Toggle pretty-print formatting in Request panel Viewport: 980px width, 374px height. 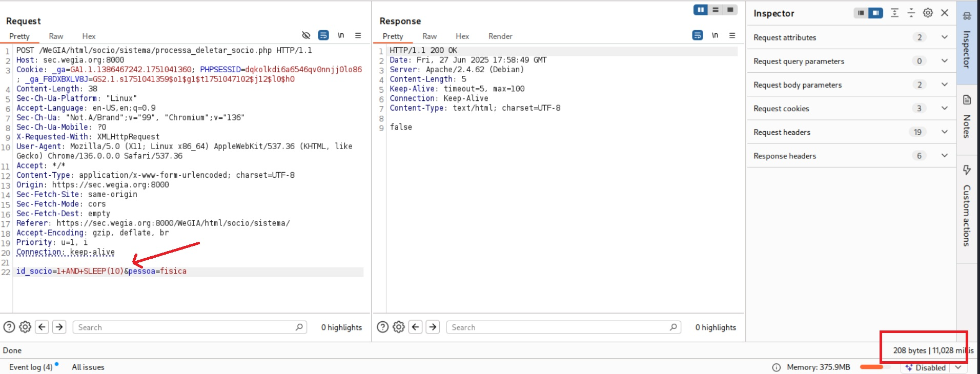(323, 35)
